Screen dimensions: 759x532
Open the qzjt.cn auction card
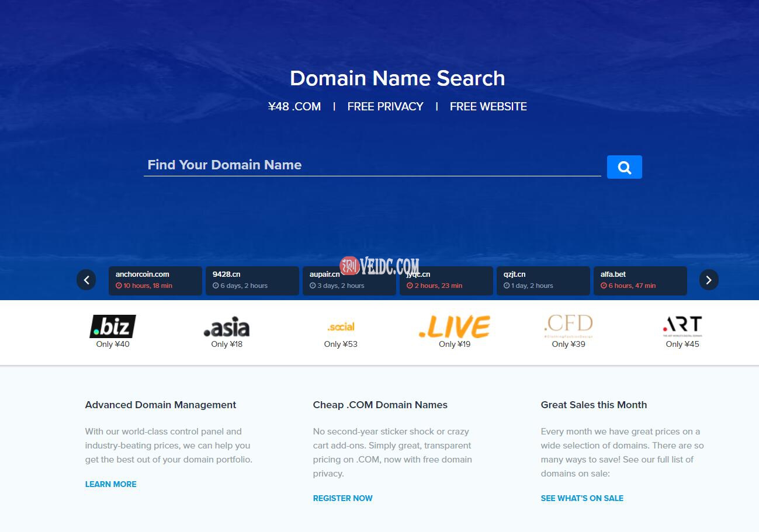click(x=543, y=280)
